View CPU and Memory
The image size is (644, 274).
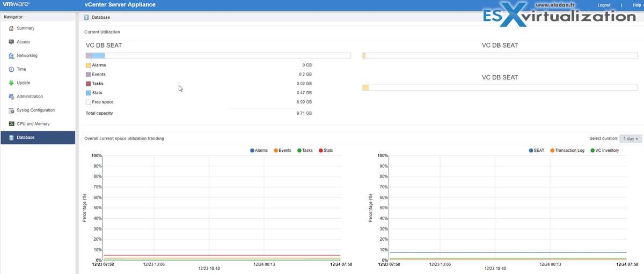pos(38,124)
